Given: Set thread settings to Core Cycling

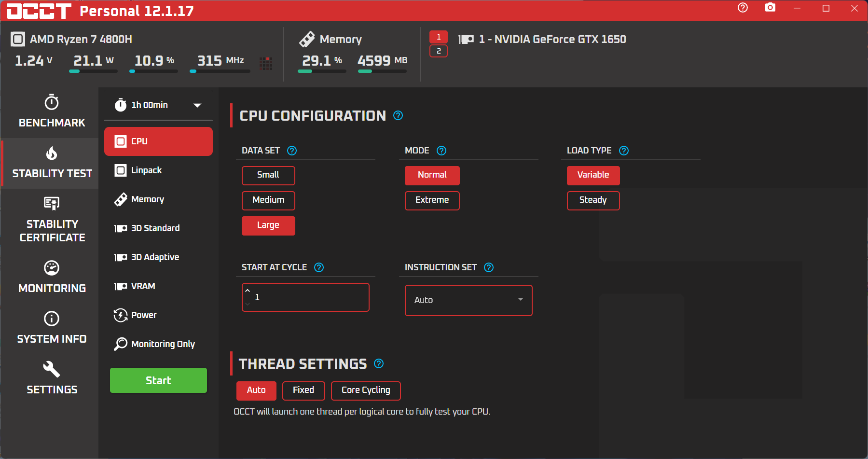Looking at the screenshot, I should tap(366, 390).
